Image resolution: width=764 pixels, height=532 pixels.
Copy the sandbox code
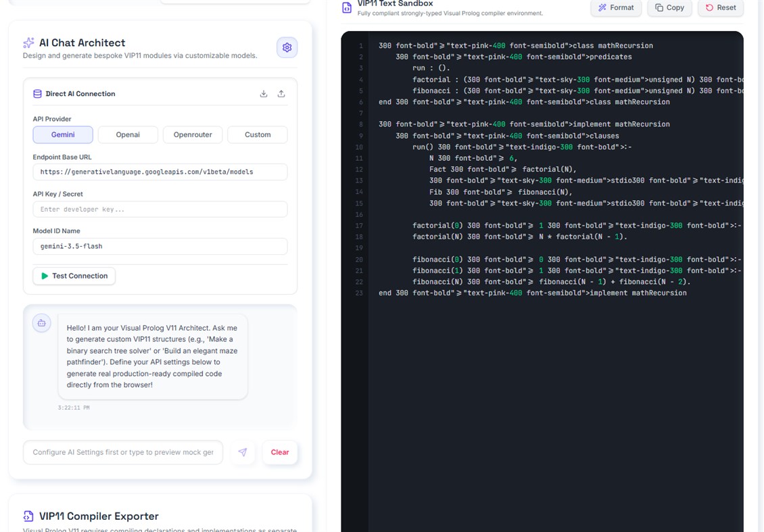(669, 8)
